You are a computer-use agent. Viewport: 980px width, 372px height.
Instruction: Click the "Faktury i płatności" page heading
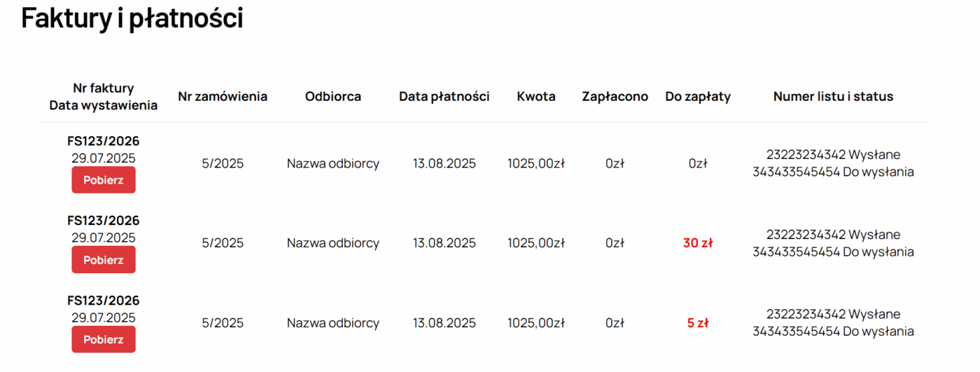pyautogui.click(x=132, y=18)
